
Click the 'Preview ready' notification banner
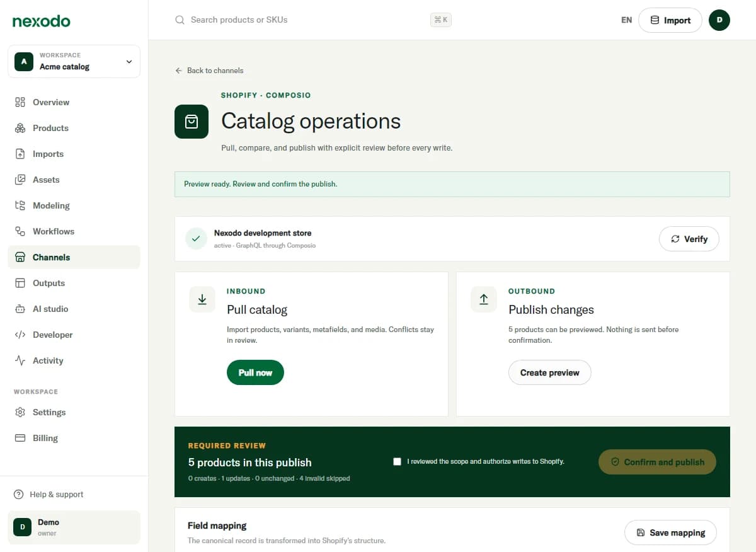(452, 184)
